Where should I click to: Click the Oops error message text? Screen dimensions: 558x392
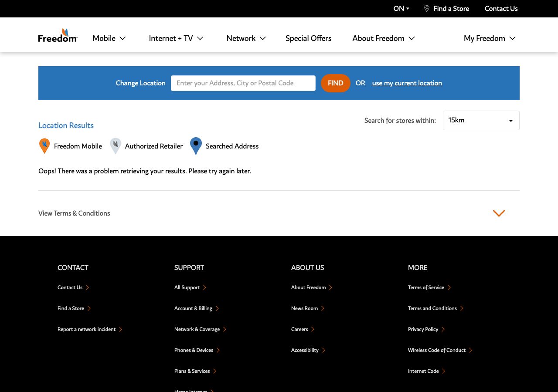click(145, 171)
